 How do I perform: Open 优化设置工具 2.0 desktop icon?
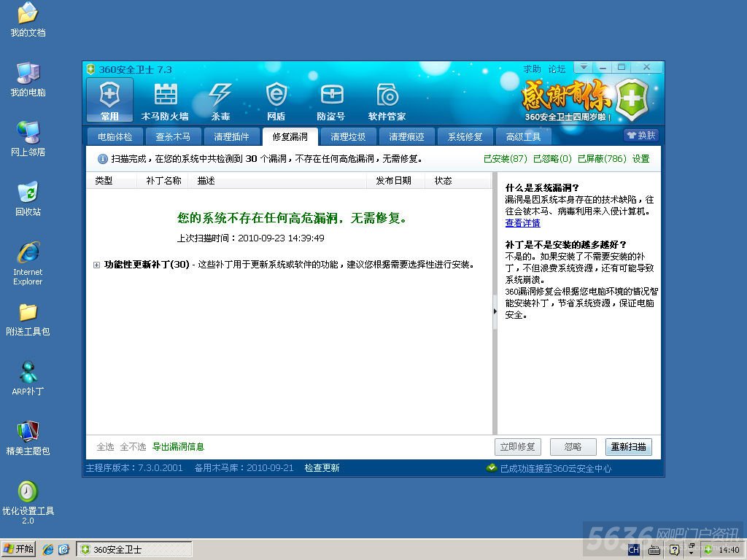point(28,503)
